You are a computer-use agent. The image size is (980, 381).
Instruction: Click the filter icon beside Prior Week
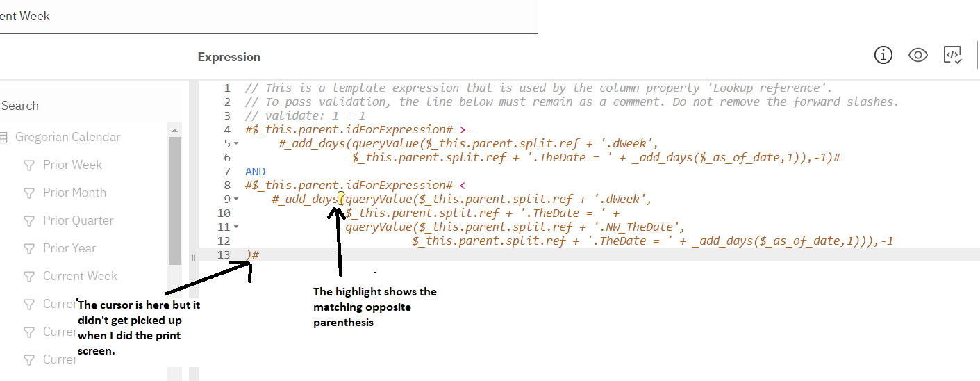(28, 165)
